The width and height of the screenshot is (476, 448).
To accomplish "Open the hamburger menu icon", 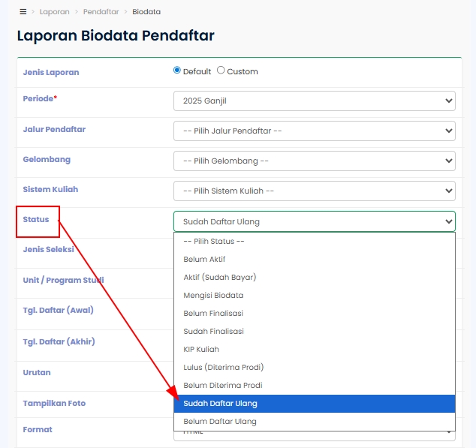I will tap(23, 12).
